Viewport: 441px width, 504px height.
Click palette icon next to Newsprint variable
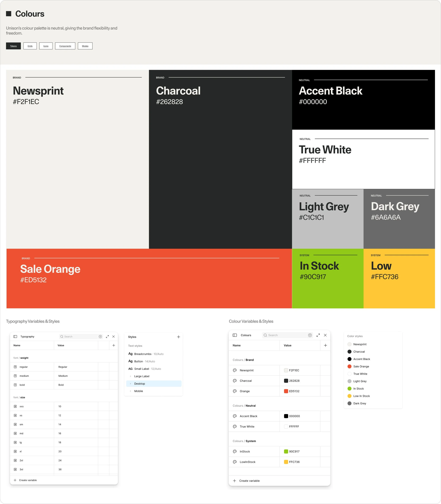[x=235, y=370]
